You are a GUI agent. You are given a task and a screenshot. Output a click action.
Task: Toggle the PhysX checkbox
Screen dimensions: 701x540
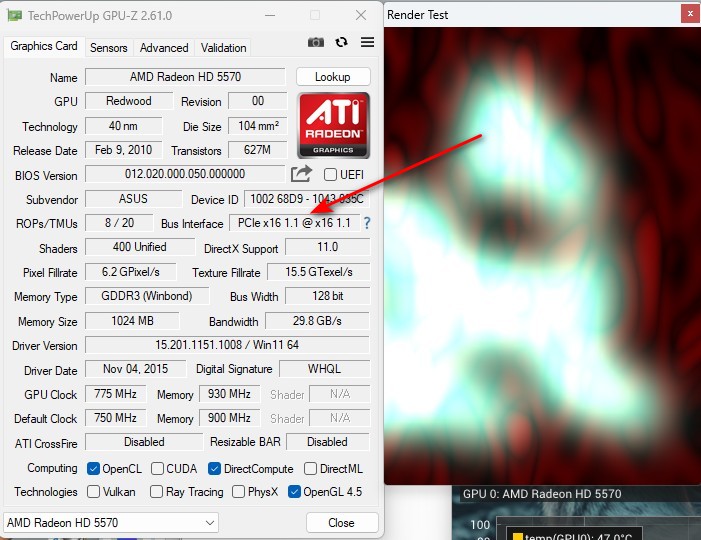[x=238, y=492]
